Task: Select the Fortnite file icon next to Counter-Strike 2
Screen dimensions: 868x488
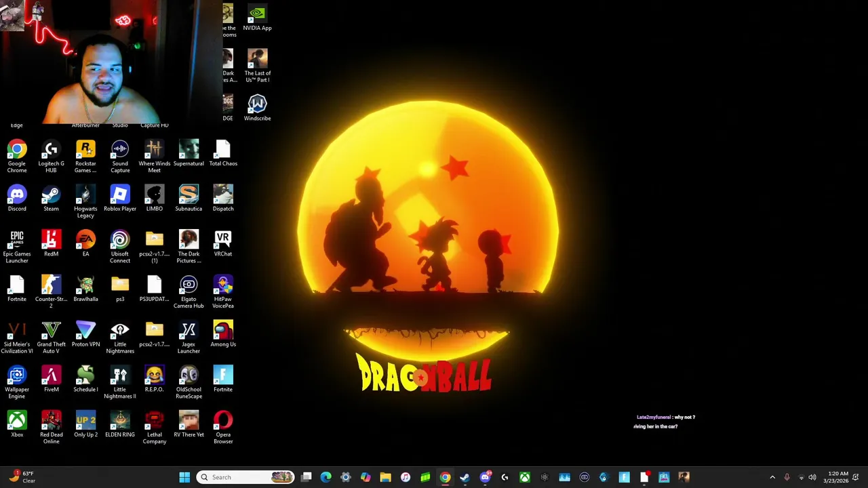Action: pyautogui.click(x=17, y=289)
